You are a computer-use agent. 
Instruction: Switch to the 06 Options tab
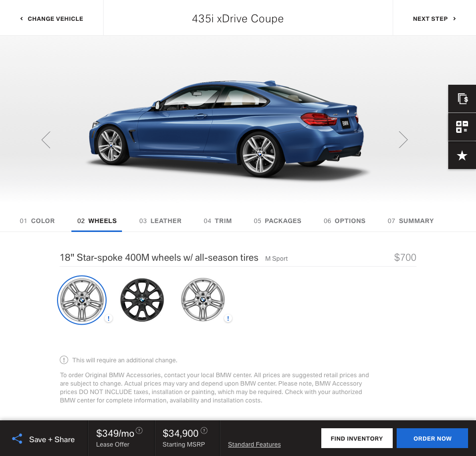(x=345, y=221)
